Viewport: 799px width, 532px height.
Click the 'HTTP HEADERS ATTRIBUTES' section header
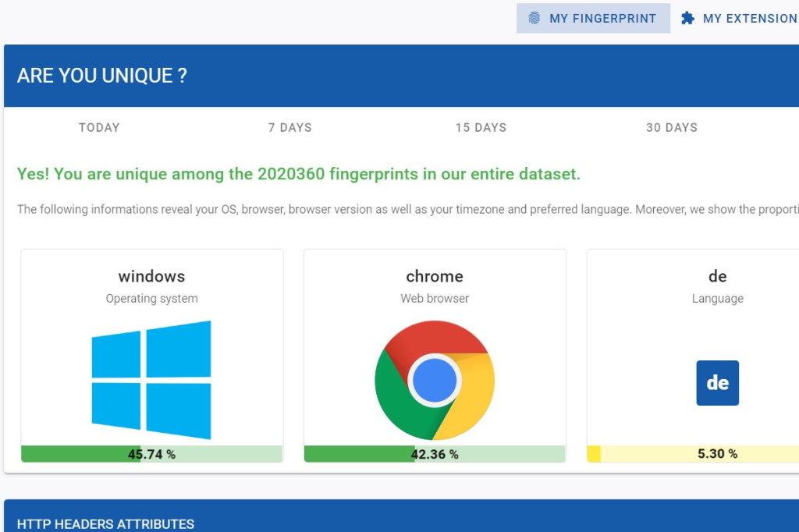pos(105,524)
